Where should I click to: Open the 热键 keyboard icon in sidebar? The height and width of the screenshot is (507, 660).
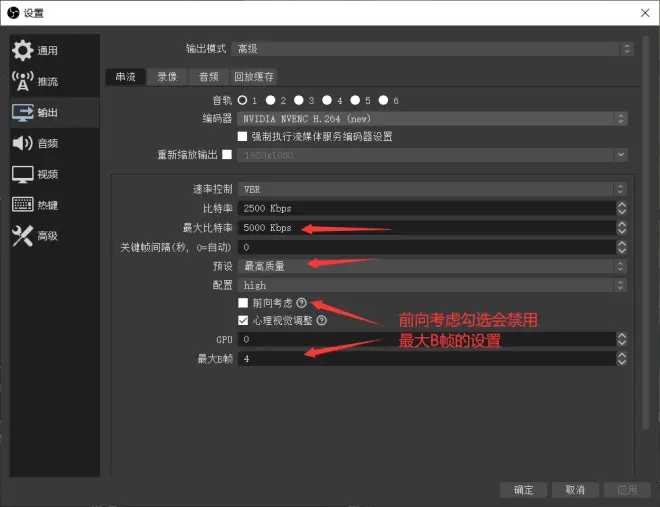[x=22, y=205]
